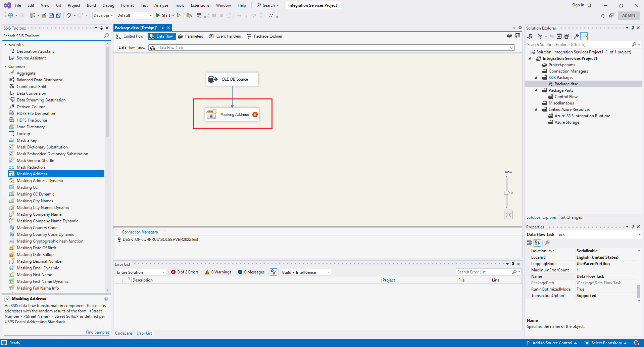Click the Categorized icon in Properties panel

click(x=530, y=243)
